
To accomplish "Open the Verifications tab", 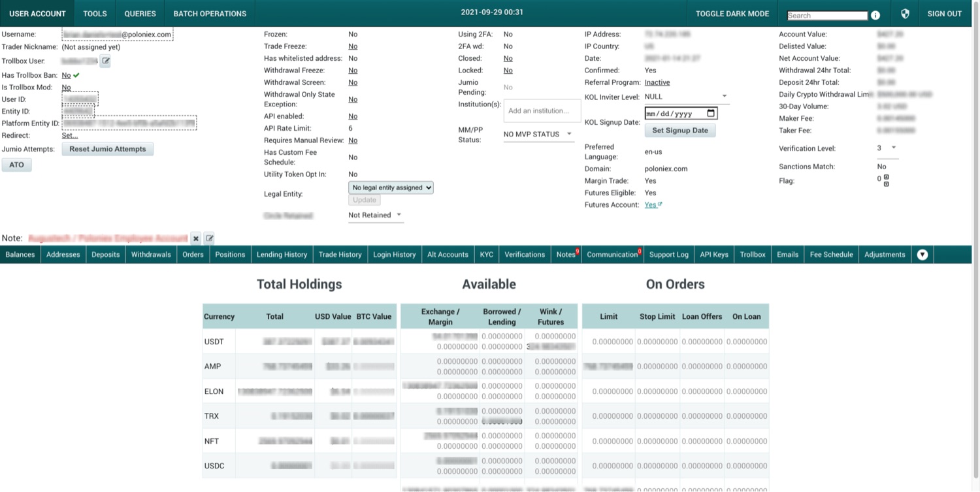I will (x=525, y=255).
